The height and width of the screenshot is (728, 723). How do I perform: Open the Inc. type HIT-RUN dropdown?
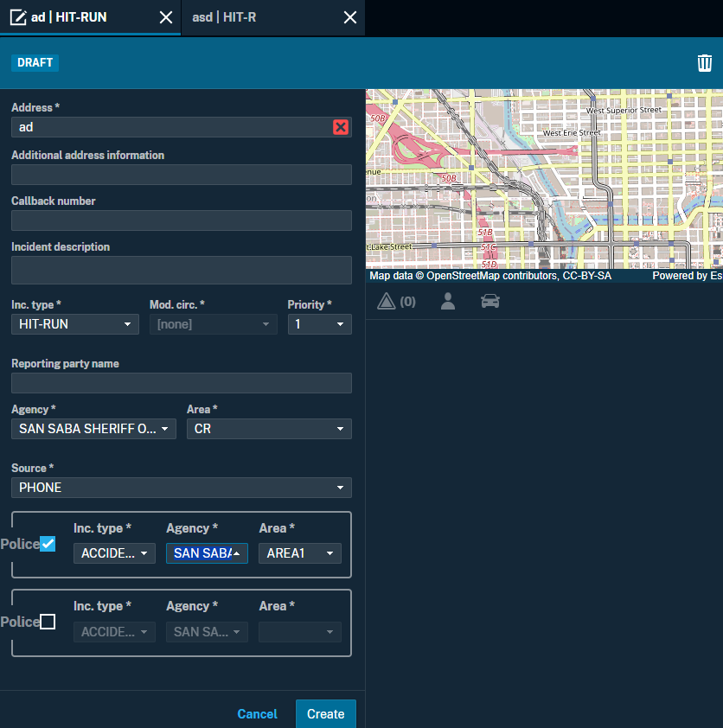pos(74,324)
